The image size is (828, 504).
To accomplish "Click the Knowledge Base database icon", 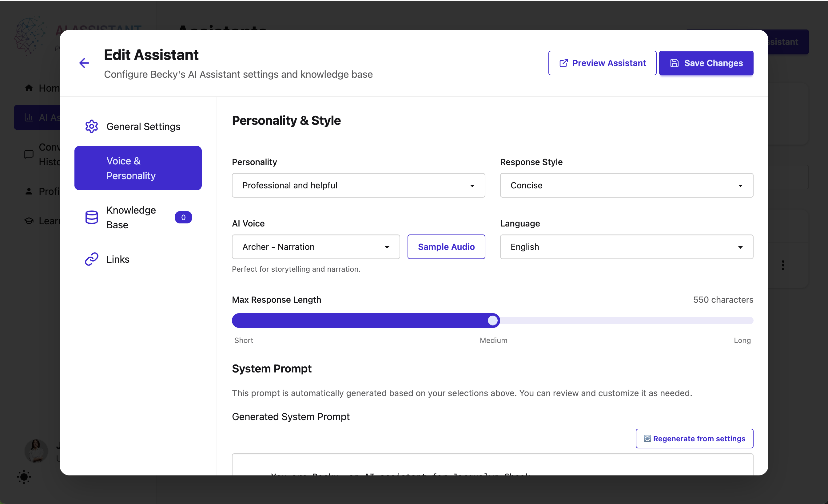I will pyautogui.click(x=91, y=217).
